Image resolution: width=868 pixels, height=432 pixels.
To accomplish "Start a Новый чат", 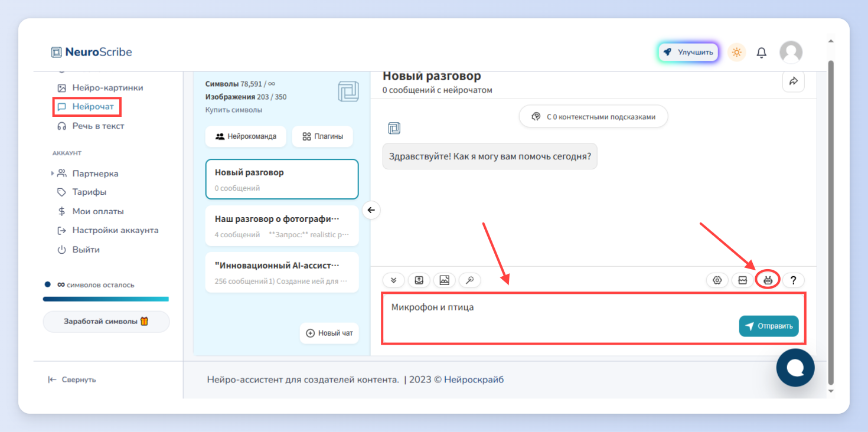I will 329,333.
